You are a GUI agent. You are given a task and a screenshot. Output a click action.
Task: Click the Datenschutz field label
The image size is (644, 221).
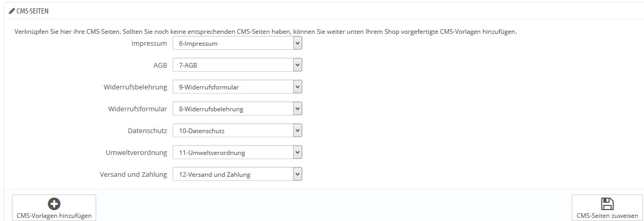pos(147,131)
